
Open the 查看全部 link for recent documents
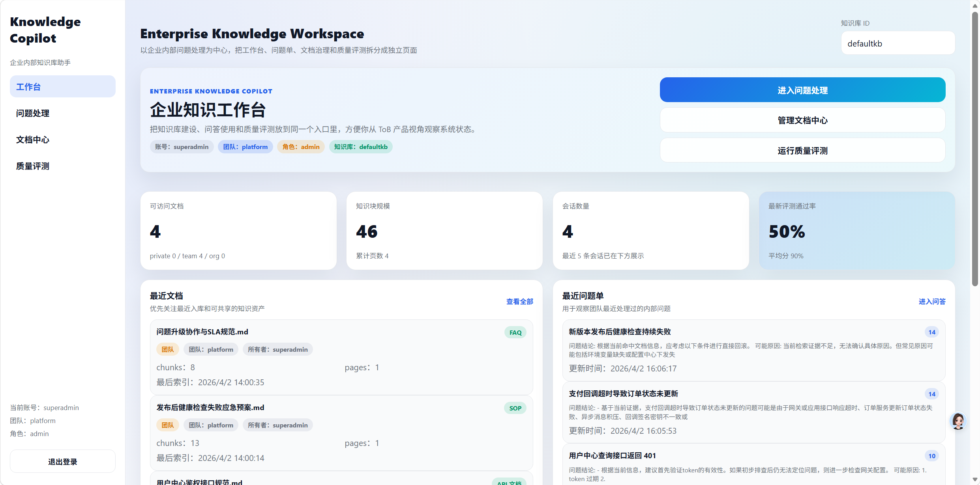point(519,302)
